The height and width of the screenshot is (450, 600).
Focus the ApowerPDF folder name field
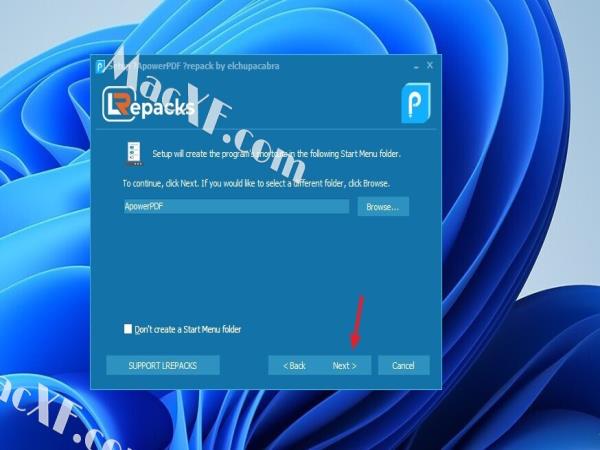236,206
